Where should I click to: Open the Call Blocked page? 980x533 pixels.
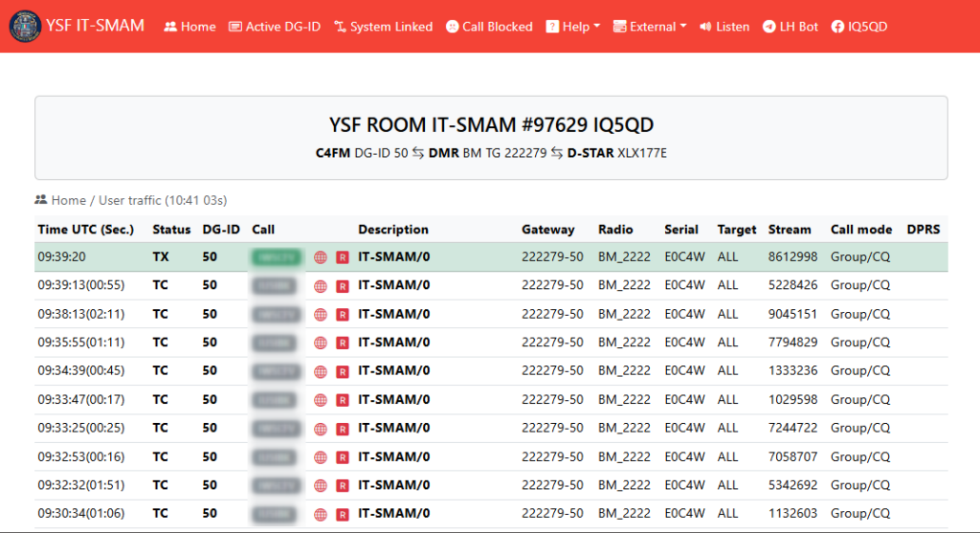click(489, 27)
